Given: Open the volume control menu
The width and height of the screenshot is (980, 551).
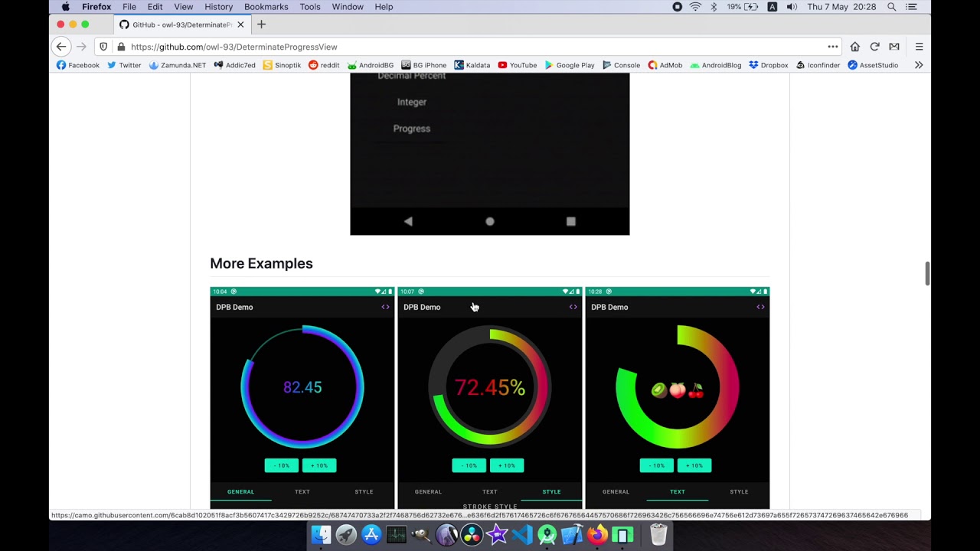Looking at the screenshot, I should point(792,7).
